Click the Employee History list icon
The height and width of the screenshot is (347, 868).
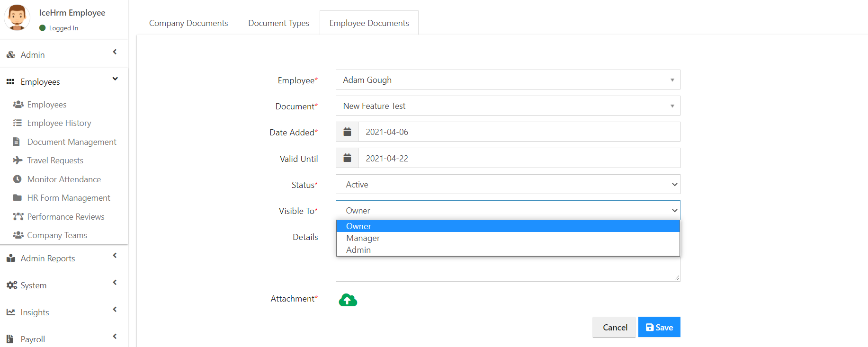18,123
